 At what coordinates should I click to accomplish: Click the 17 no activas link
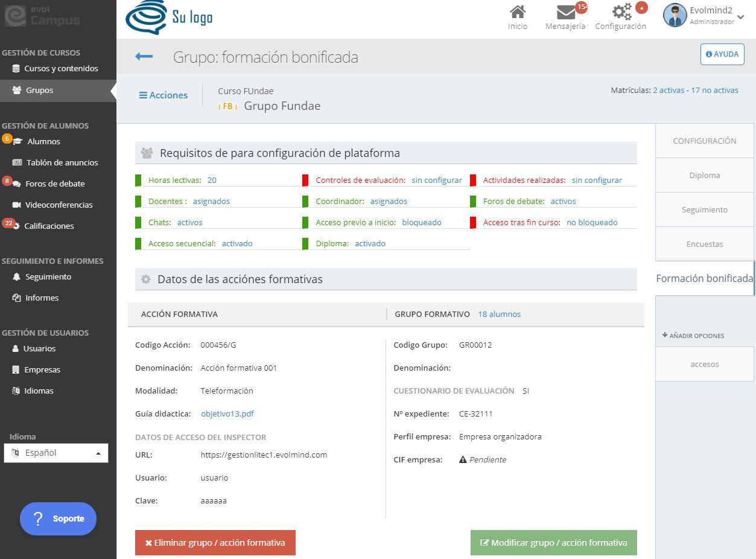[x=714, y=90]
